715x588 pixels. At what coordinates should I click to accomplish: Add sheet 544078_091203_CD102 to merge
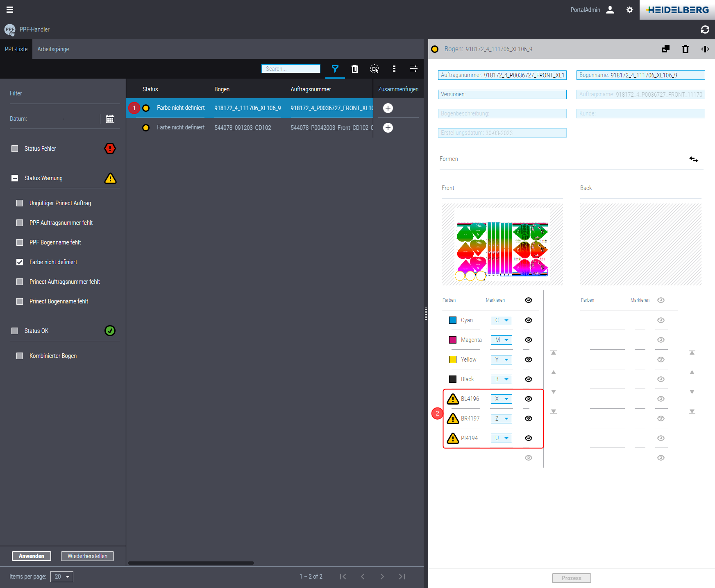tap(388, 128)
